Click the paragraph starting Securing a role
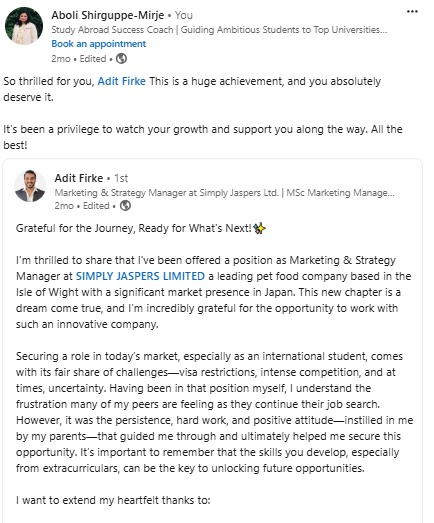 (x=214, y=412)
